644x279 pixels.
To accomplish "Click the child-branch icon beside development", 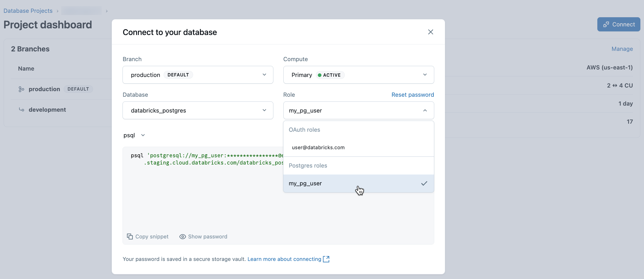I will (22, 109).
